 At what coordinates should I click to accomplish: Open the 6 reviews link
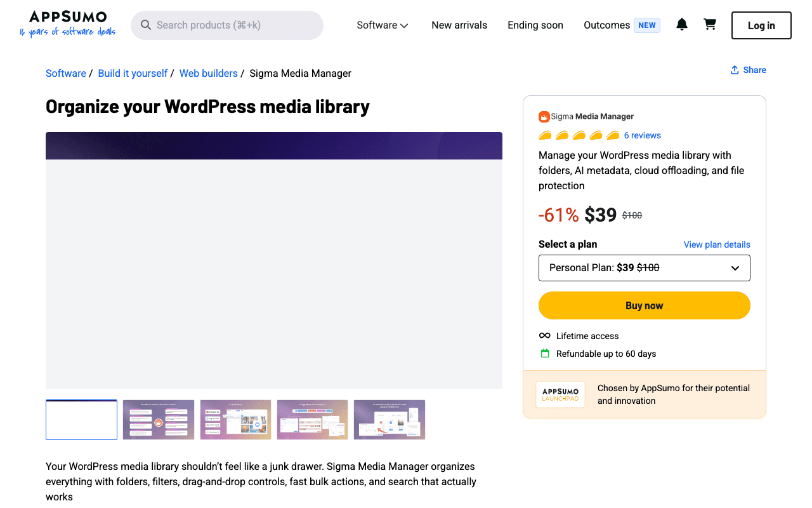[643, 135]
